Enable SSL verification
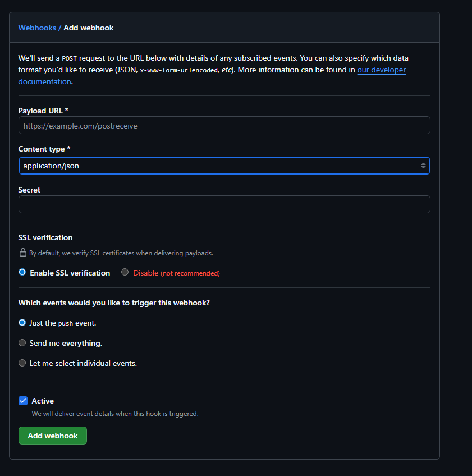472x476 pixels. tap(22, 272)
